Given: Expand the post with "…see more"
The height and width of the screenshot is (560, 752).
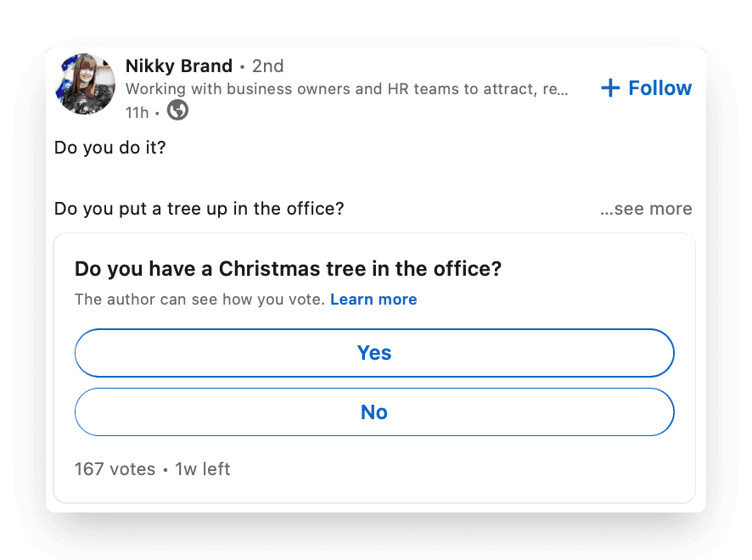Looking at the screenshot, I should click(646, 209).
